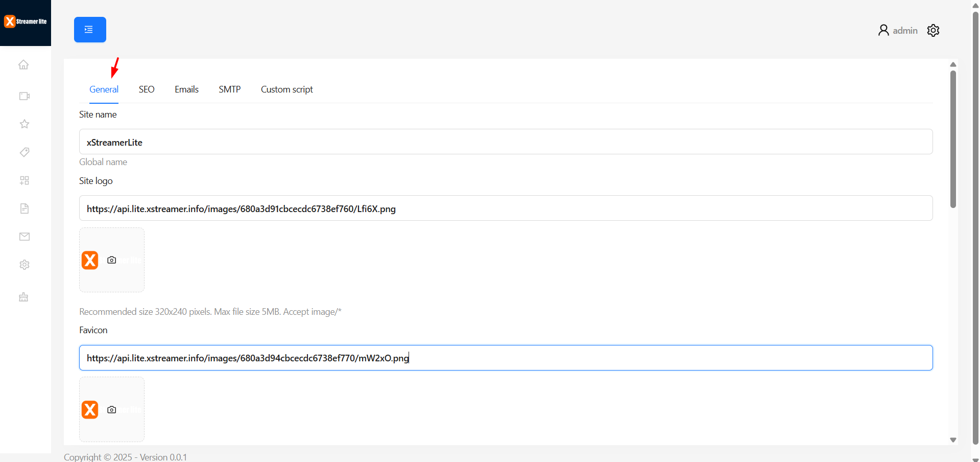The height and width of the screenshot is (462, 980).
Task: Open the bottom building sidebar icon
Action: 23,297
